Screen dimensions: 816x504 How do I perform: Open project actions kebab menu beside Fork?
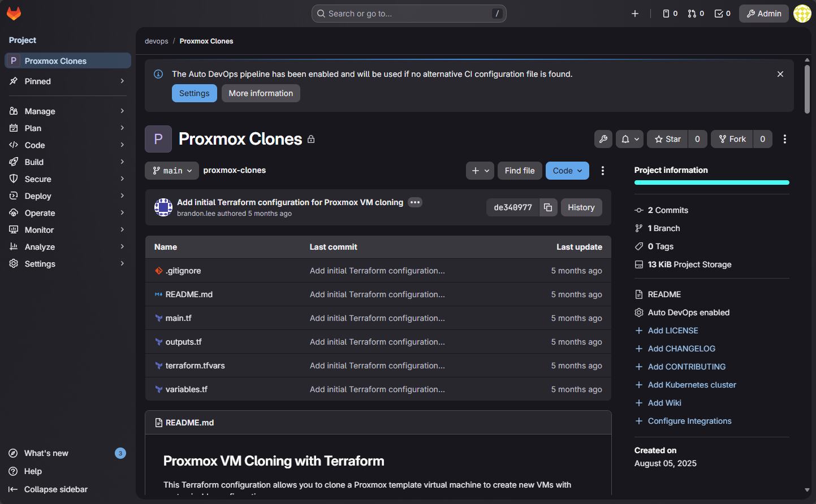pyautogui.click(x=785, y=139)
